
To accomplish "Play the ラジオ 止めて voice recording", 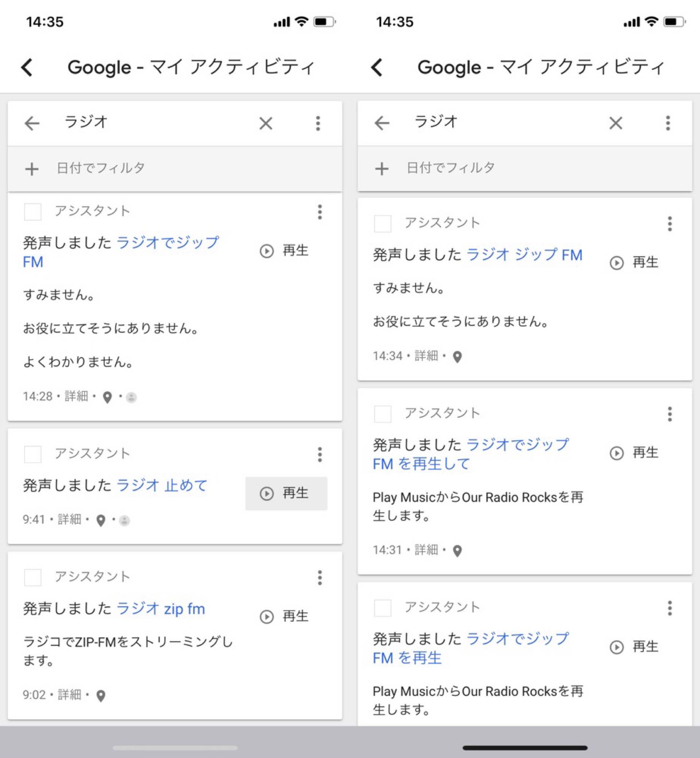I will [286, 493].
